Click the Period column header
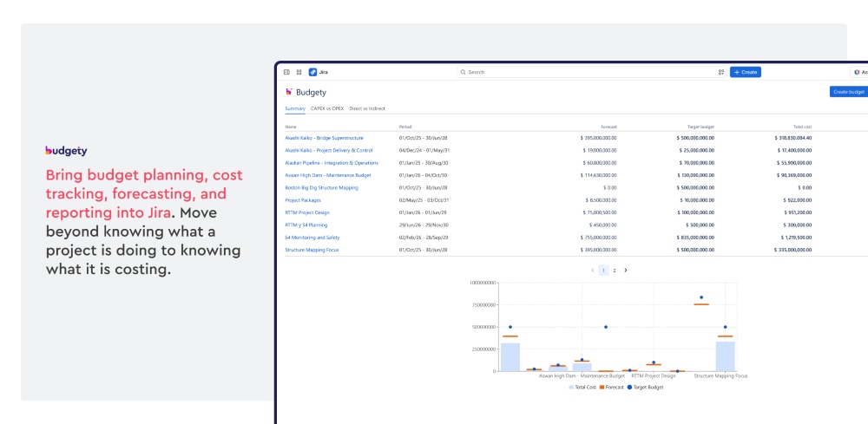The width and height of the screenshot is (868, 424). click(x=405, y=127)
